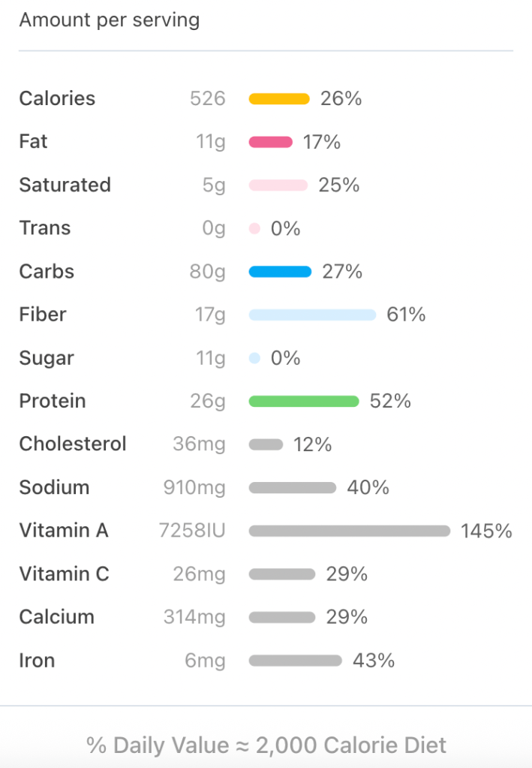
Task: Click the pink Fat percentage bar
Action: click(270, 142)
